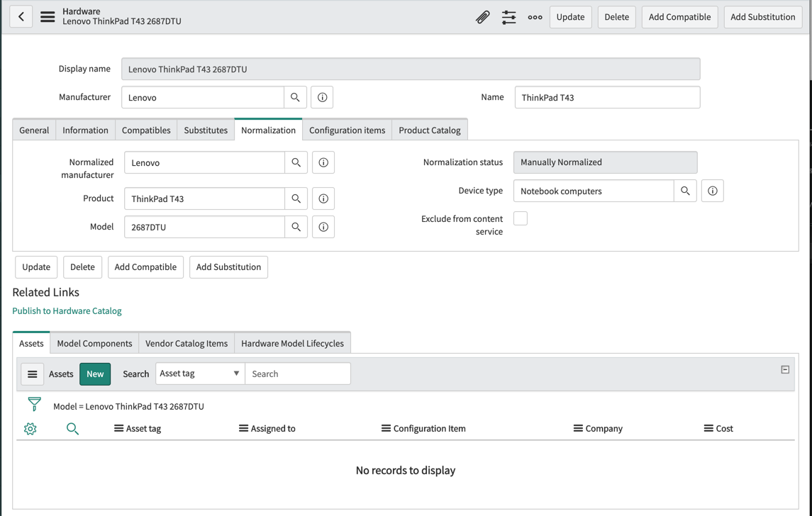812x516 pixels.
Task: Click into the Model field
Action: pos(204,227)
